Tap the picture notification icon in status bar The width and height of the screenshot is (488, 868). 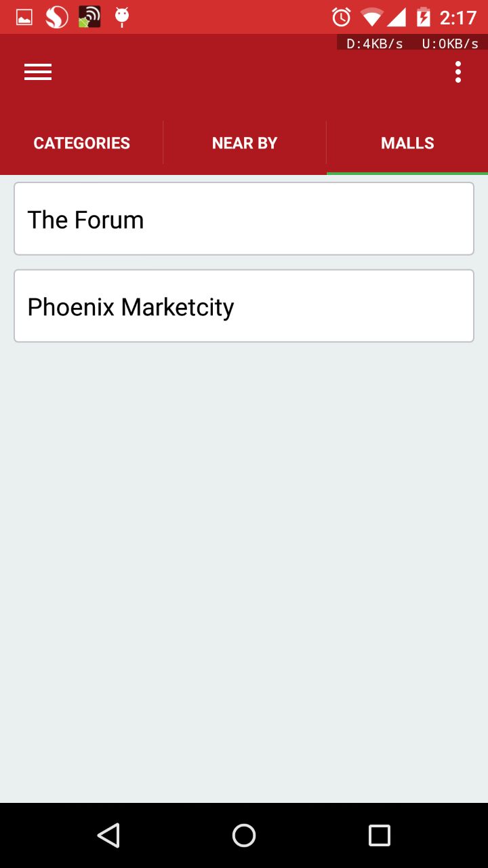coord(24,17)
